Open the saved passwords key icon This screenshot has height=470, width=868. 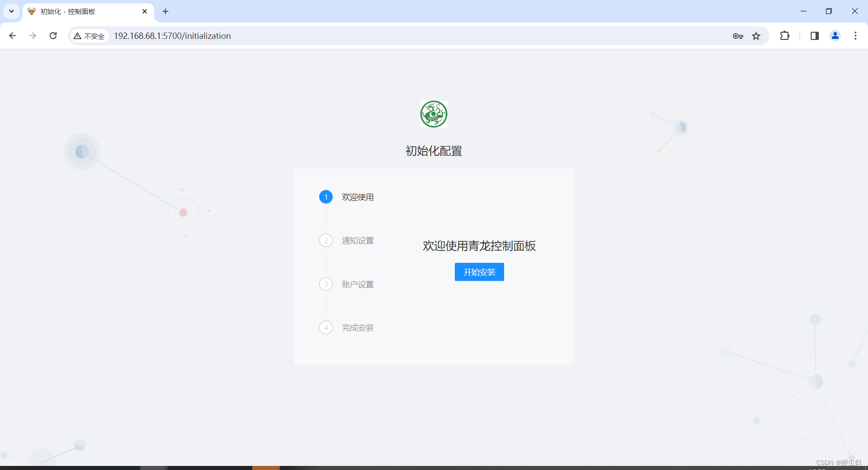click(x=738, y=36)
